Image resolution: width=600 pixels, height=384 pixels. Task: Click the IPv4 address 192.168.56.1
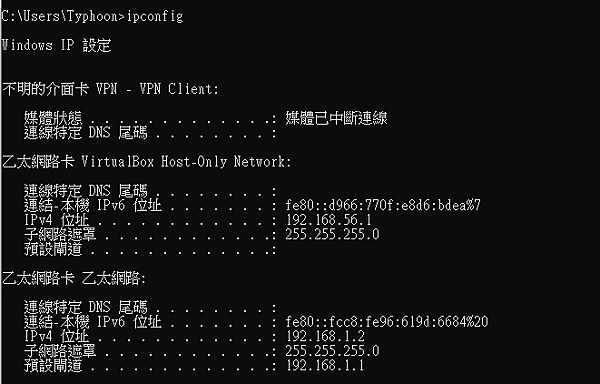click(x=329, y=220)
